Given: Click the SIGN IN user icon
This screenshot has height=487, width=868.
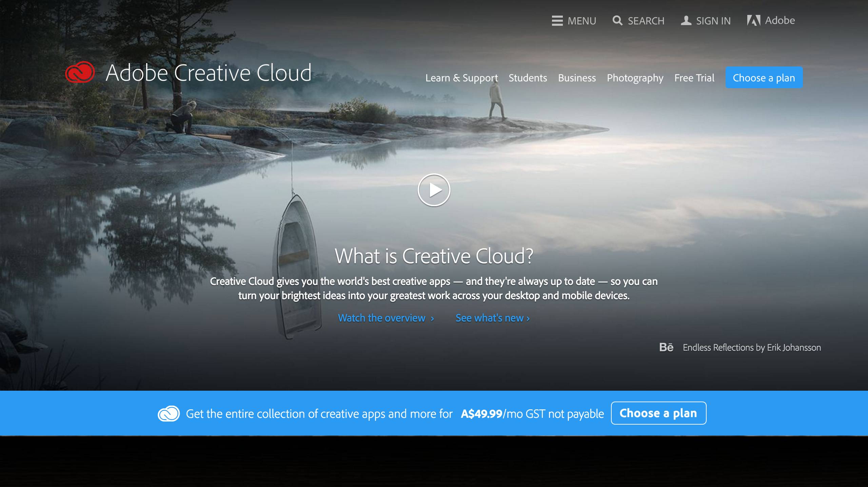Looking at the screenshot, I should [686, 21].
